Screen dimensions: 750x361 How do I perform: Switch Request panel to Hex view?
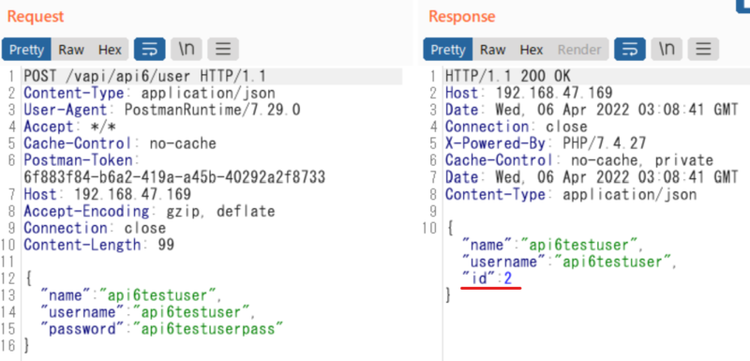pos(110,50)
